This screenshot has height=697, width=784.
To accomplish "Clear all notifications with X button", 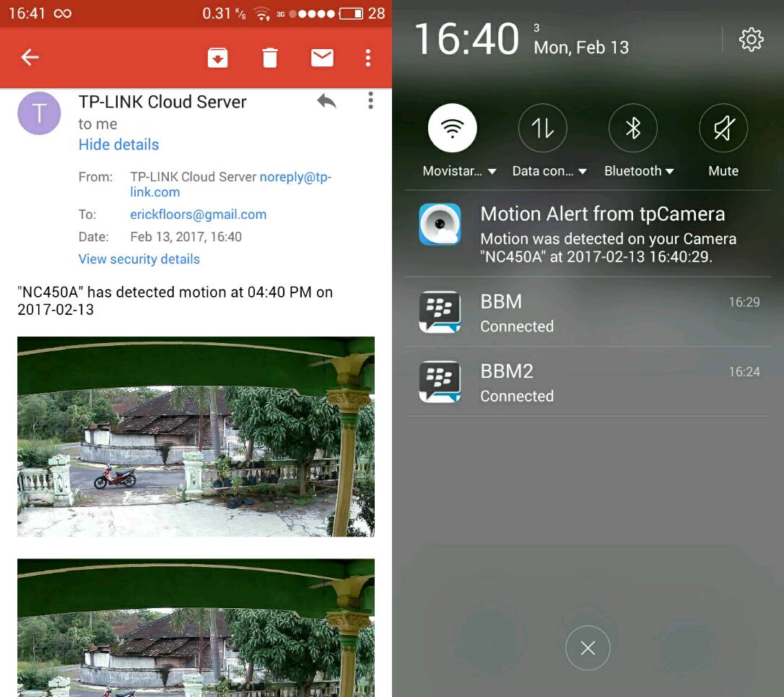I will 588,648.
